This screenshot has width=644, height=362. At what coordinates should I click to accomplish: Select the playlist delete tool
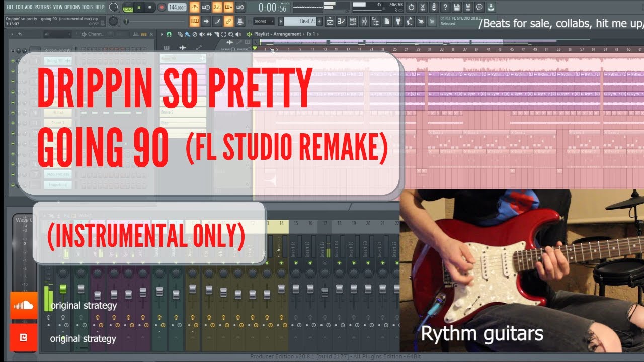[x=194, y=34]
